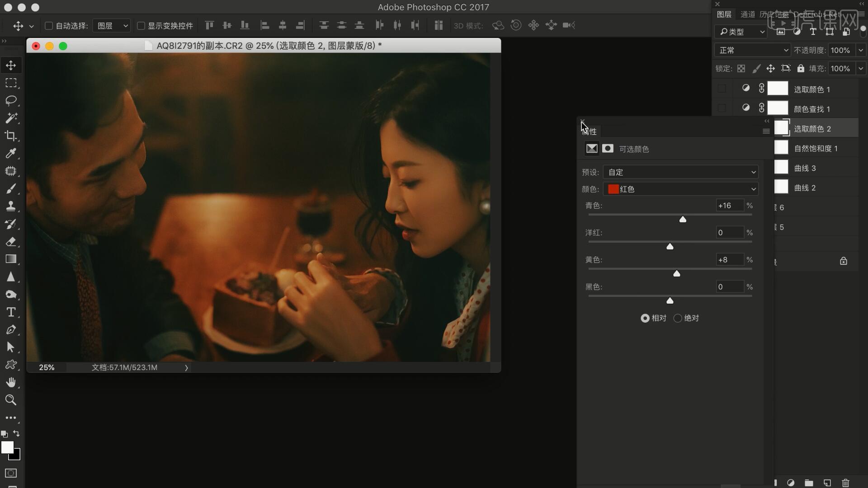The image size is (868, 488).
Task: Click the 黄色 value input field
Action: click(729, 260)
